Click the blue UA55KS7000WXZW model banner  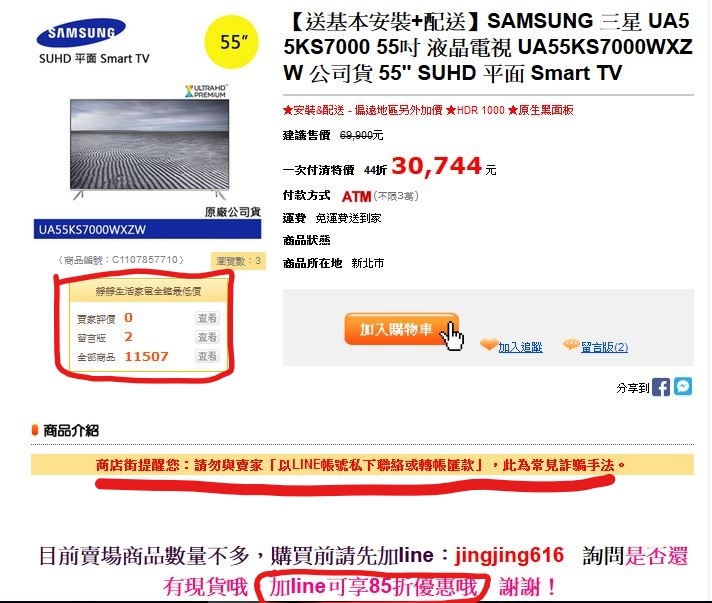click(x=147, y=229)
